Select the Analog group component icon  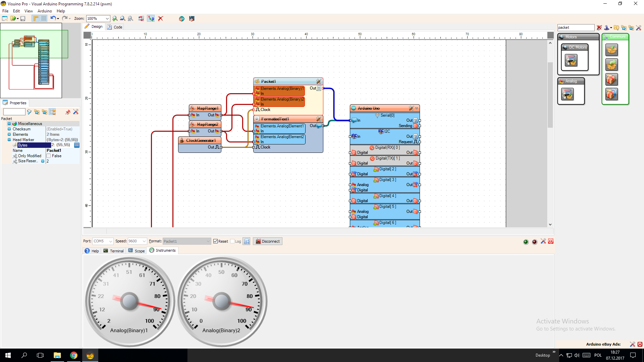click(567, 94)
